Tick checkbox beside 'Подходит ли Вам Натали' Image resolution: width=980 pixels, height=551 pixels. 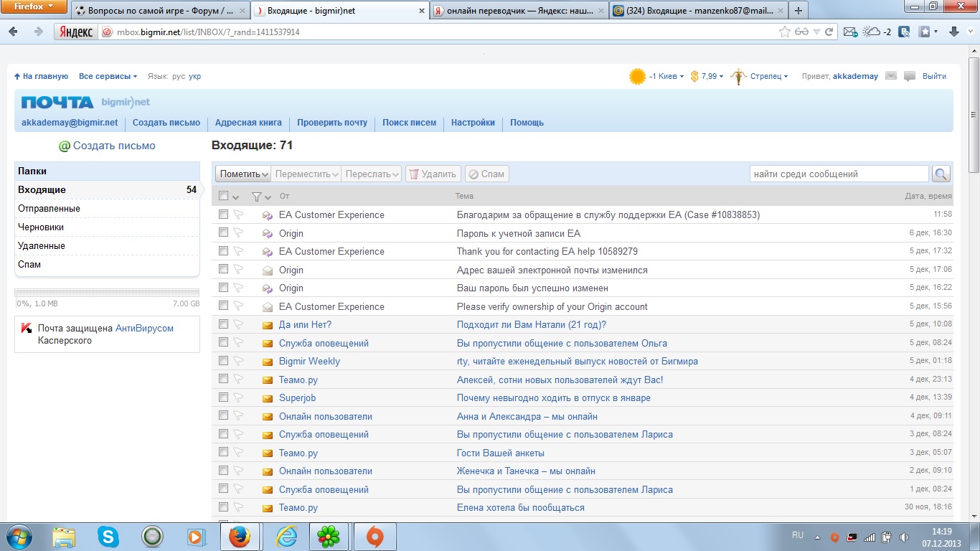pyautogui.click(x=223, y=324)
